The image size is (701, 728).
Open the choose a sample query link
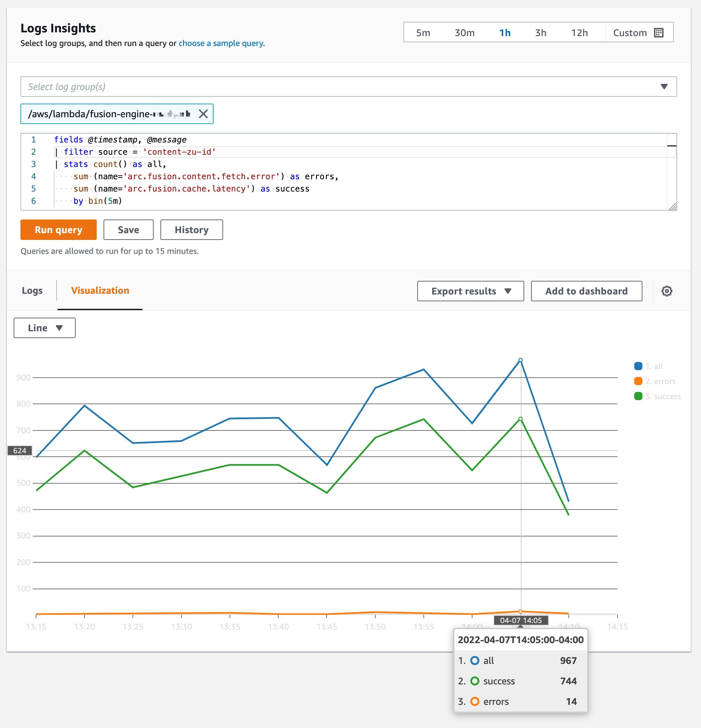pyautogui.click(x=221, y=43)
